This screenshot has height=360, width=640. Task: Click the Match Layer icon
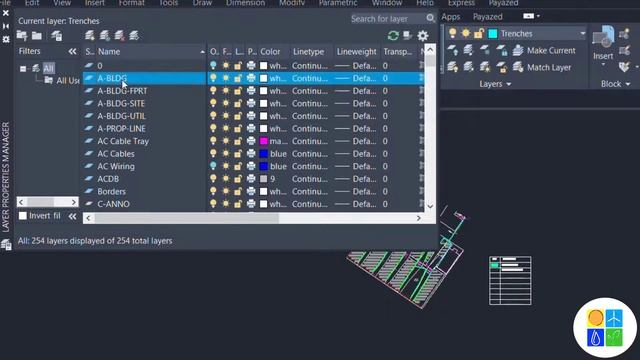(518, 67)
